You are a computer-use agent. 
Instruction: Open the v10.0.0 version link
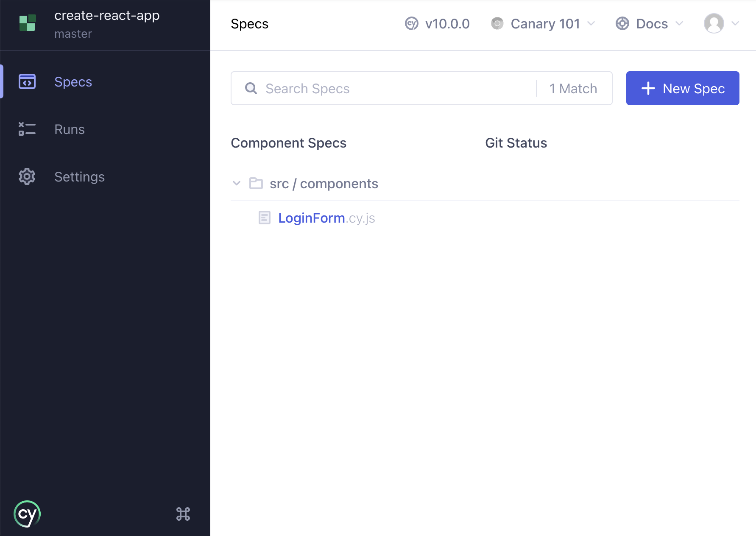click(x=447, y=24)
